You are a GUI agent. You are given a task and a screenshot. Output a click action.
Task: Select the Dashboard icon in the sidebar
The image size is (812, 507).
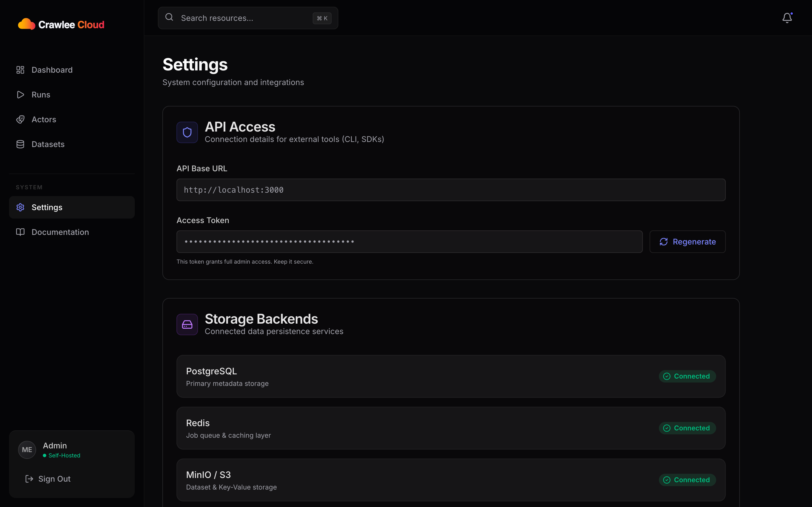coord(20,70)
